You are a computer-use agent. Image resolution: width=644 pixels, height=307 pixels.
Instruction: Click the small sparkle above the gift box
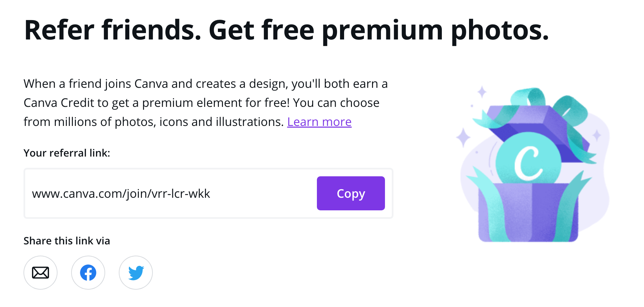click(482, 92)
